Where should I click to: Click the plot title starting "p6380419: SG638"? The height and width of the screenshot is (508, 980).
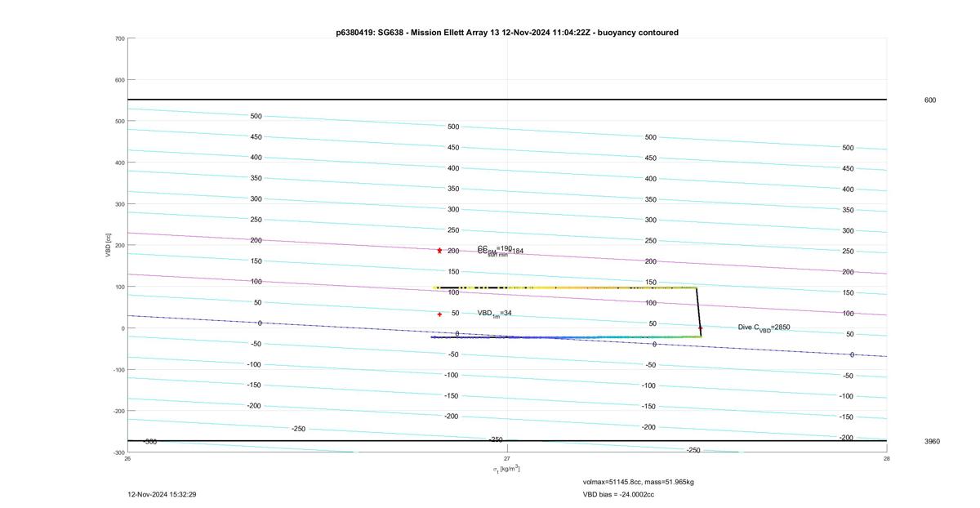[x=507, y=33]
